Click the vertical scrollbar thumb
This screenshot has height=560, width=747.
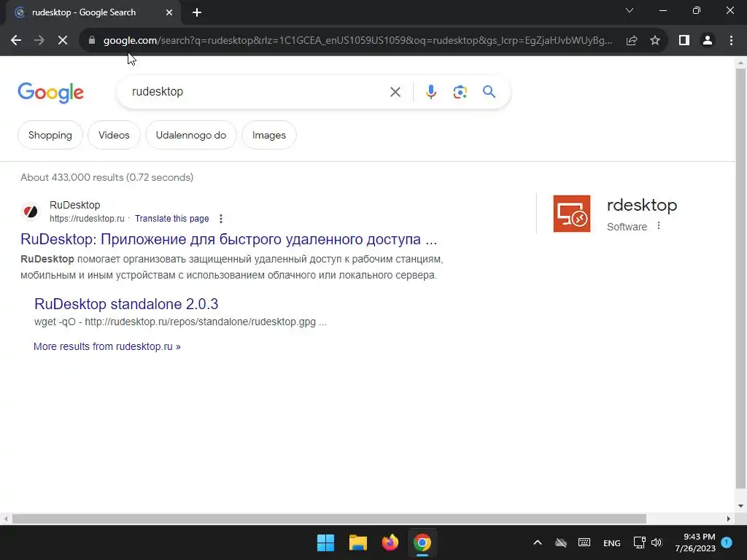pyautogui.click(x=740, y=279)
